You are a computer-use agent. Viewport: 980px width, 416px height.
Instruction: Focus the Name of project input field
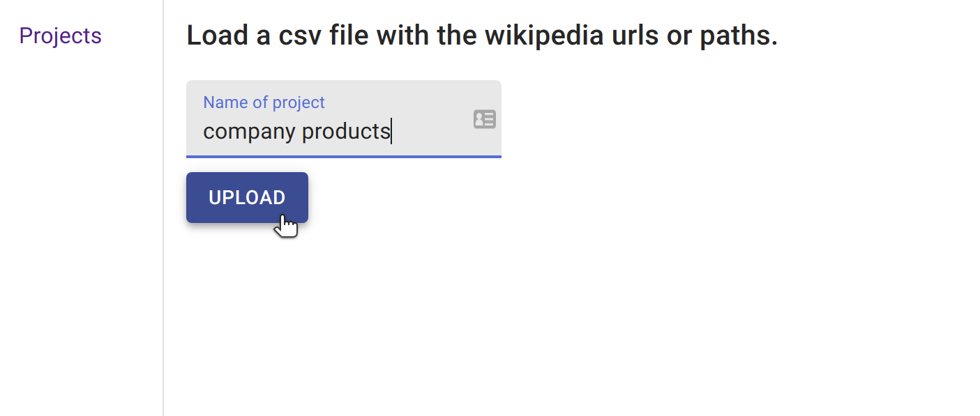coord(335,131)
